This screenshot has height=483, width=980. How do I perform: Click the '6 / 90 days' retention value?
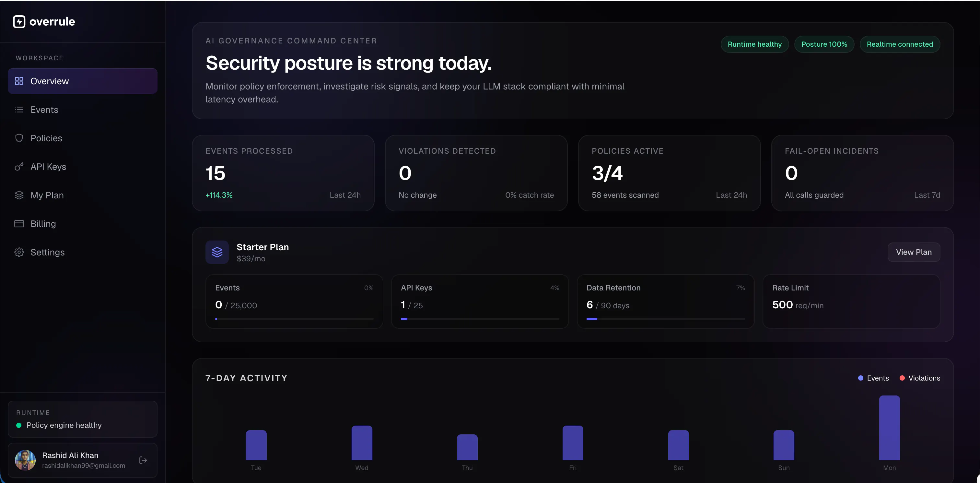pyautogui.click(x=608, y=305)
